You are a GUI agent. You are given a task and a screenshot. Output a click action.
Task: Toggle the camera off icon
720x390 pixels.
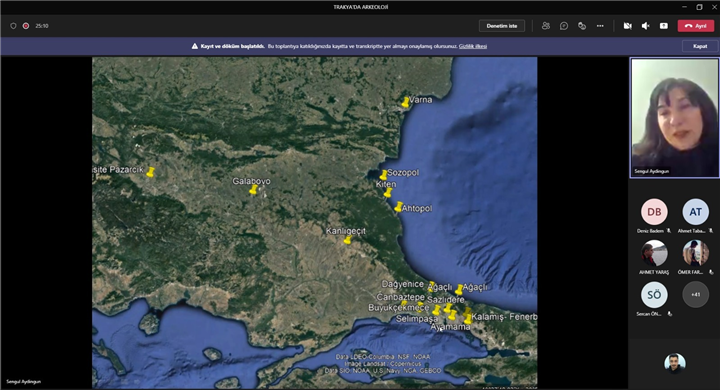pyautogui.click(x=627, y=26)
